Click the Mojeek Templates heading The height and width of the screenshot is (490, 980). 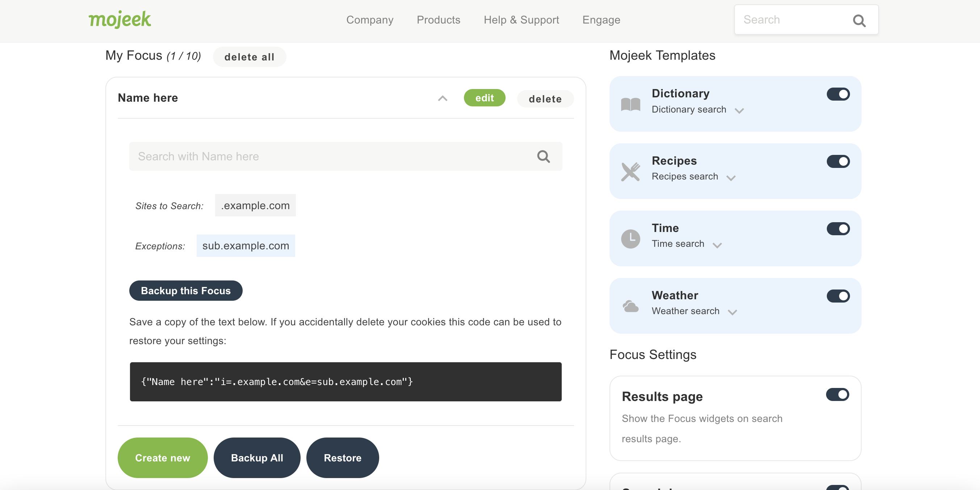662,55
